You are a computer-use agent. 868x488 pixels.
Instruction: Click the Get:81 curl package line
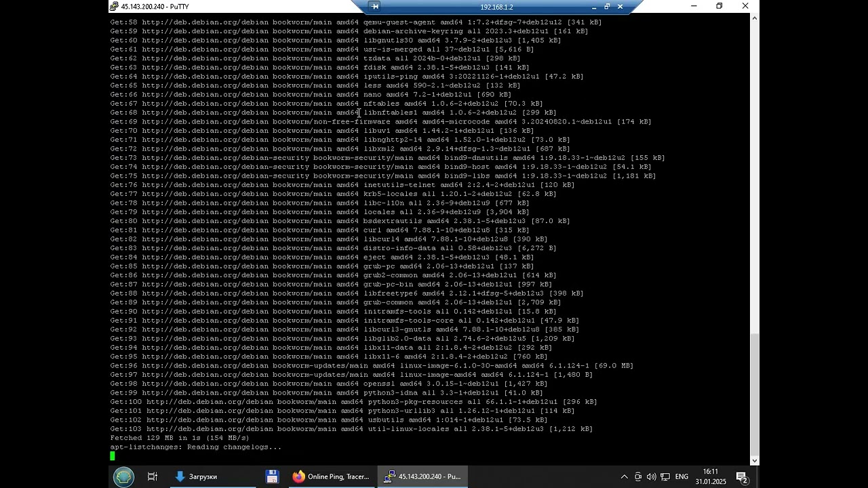point(320,230)
